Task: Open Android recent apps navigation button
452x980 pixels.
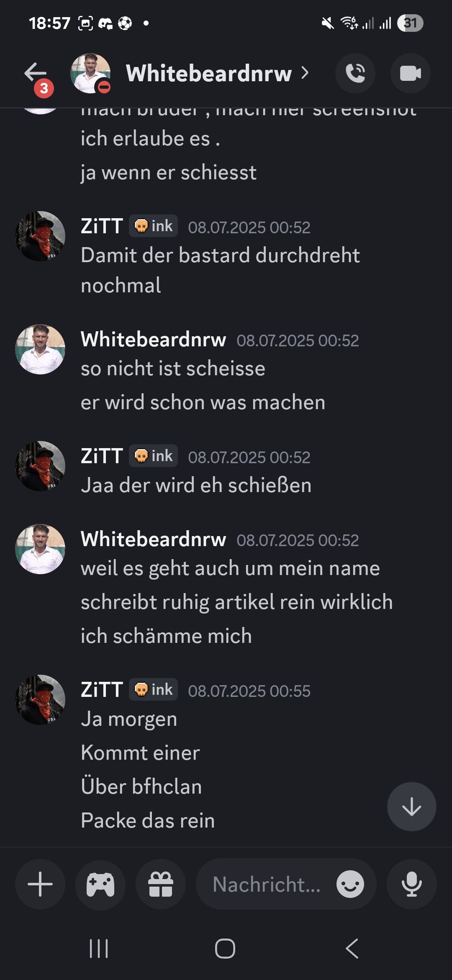Action: click(99, 949)
